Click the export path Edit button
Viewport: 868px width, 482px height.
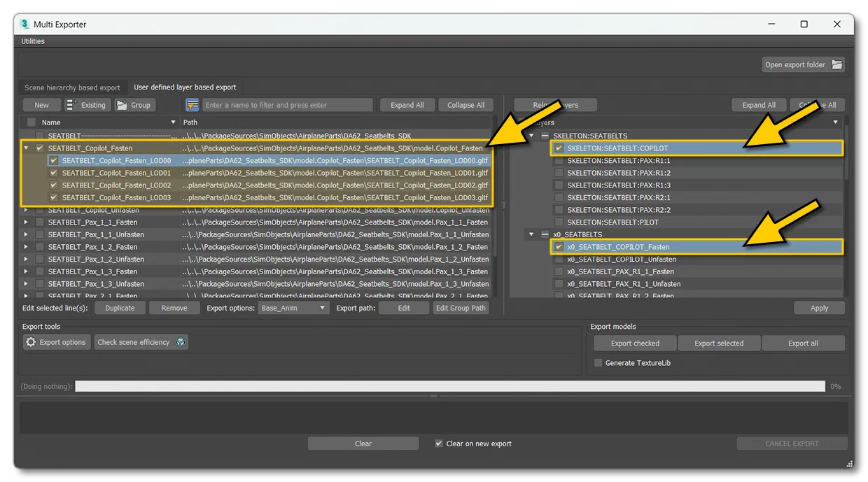404,308
